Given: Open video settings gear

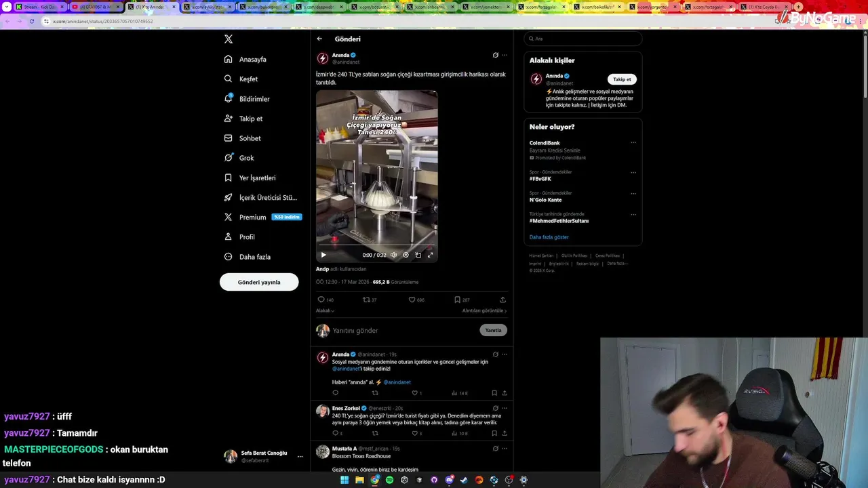Looking at the screenshot, I should tap(406, 255).
